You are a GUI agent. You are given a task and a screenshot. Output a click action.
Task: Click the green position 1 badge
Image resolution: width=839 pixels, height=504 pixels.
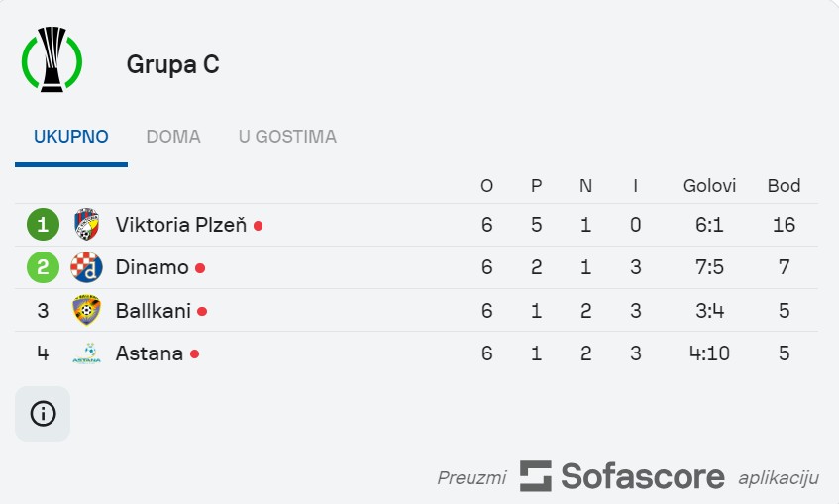point(43,224)
